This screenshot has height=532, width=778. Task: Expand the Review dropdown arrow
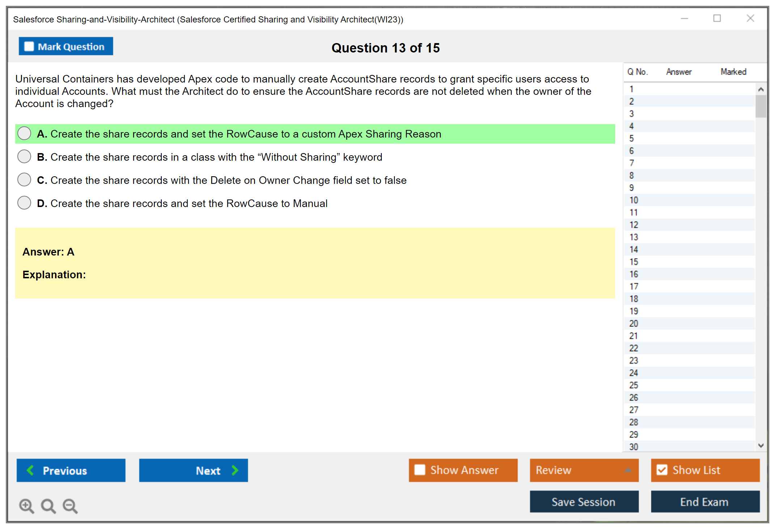(628, 470)
